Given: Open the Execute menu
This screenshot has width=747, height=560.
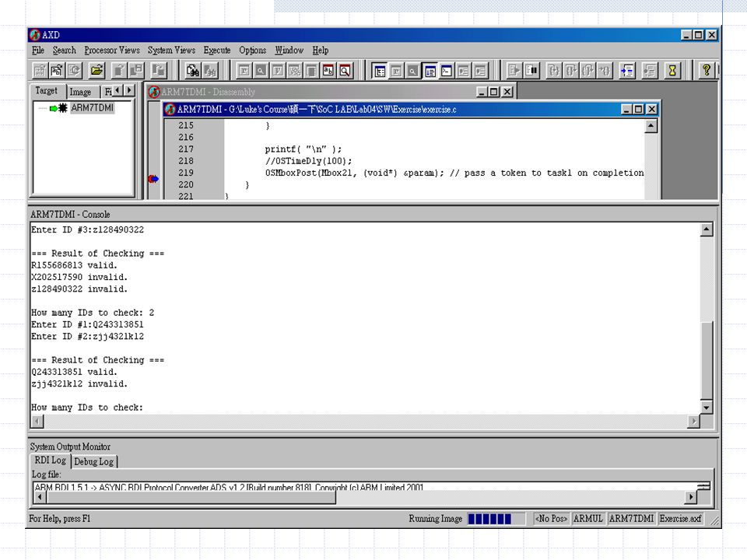Looking at the screenshot, I should pos(217,51).
